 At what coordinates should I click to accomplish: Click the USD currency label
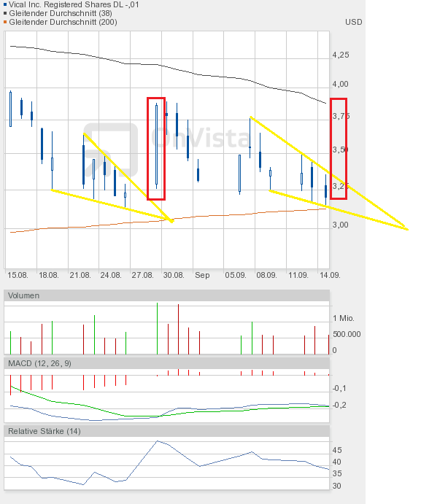353,22
